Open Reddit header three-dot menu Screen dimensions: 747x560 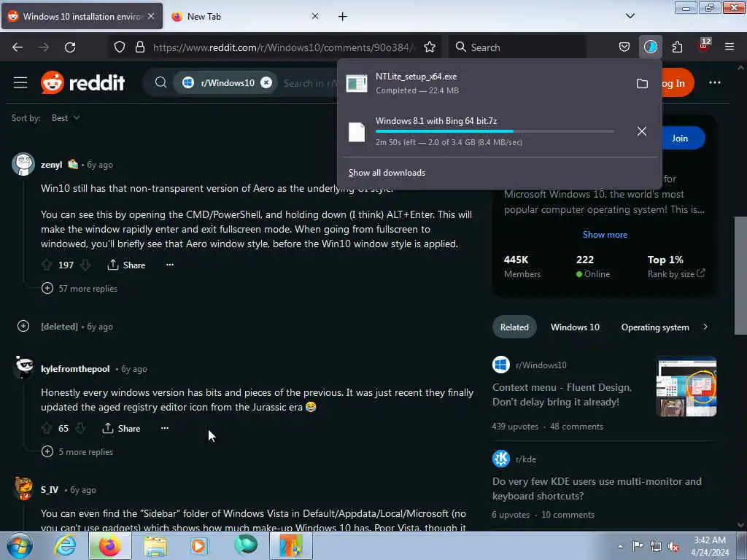(x=715, y=83)
